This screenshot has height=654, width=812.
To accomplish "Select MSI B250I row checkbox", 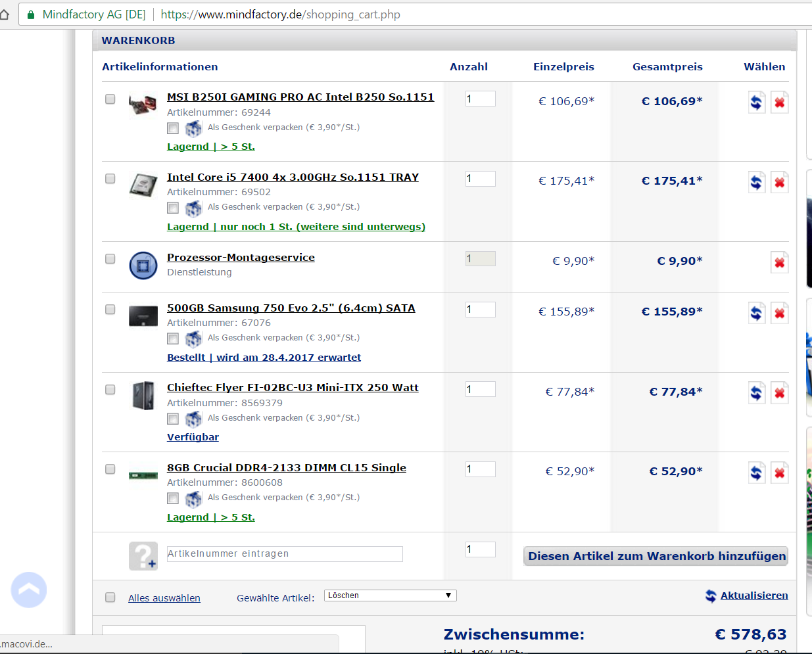I will [x=110, y=99].
